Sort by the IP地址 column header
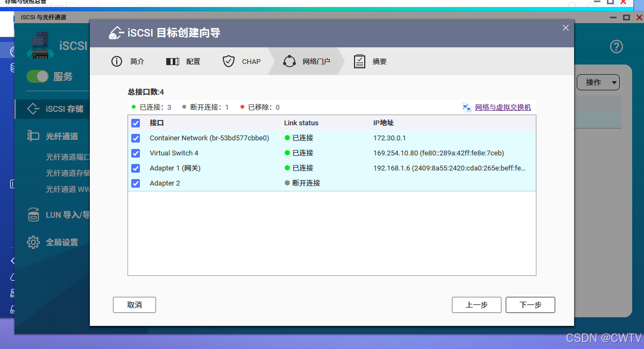Screen dimensions: 644x349 383,123
